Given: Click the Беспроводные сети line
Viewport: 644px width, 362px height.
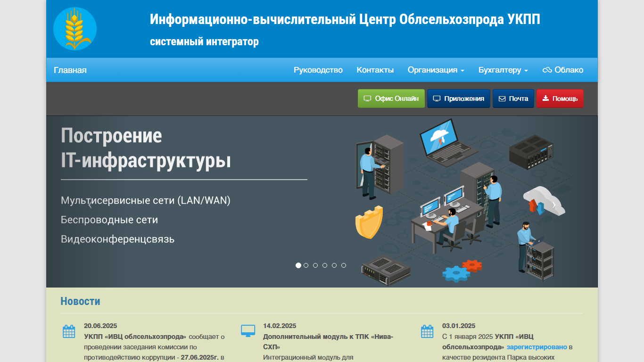Looking at the screenshot, I should [x=109, y=220].
